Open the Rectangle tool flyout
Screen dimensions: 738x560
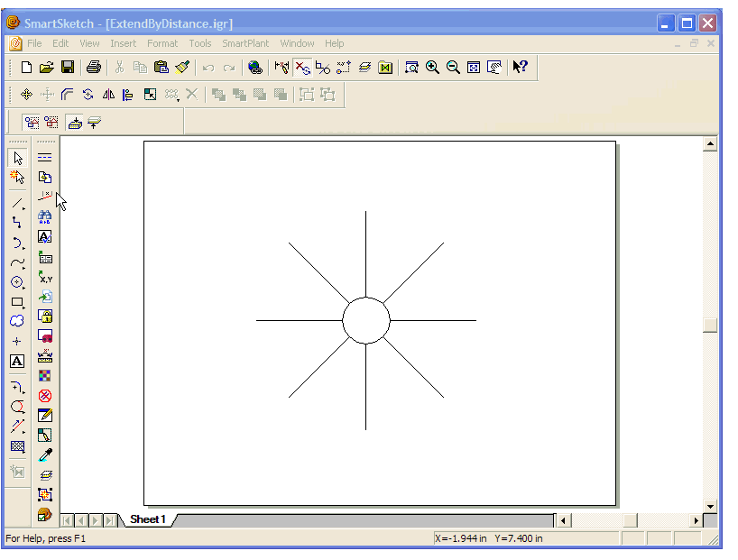tap(18, 302)
